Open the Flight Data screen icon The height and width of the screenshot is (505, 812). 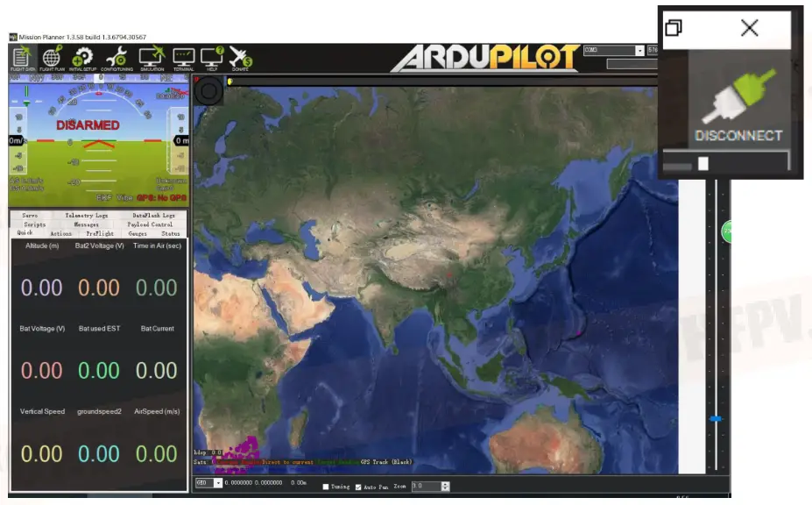click(x=23, y=59)
